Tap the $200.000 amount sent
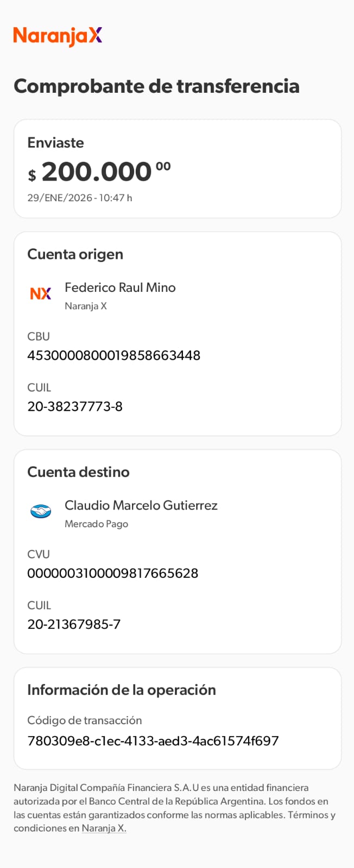The width and height of the screenshot is (354, 868). tap(99, 172)
